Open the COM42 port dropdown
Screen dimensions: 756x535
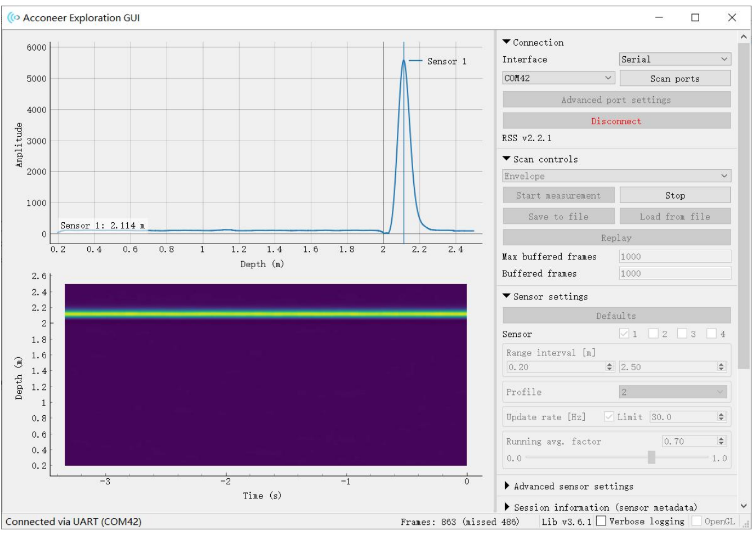click(x=558, y=78)
